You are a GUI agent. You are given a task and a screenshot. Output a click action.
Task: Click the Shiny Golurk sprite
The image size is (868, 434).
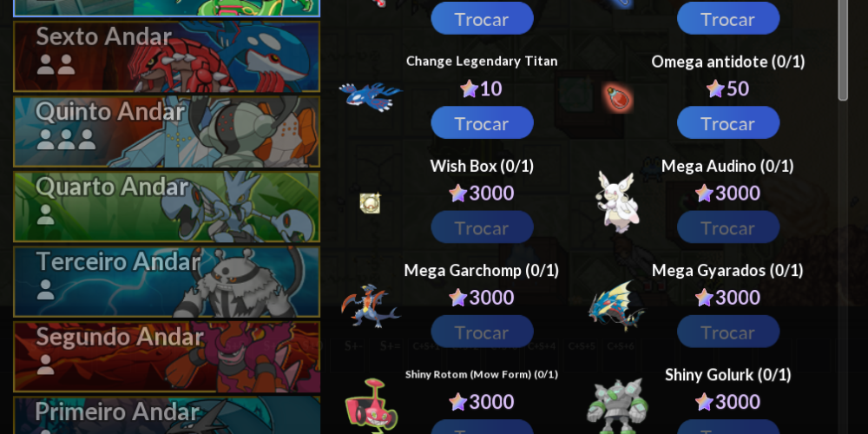pos(616,405)
